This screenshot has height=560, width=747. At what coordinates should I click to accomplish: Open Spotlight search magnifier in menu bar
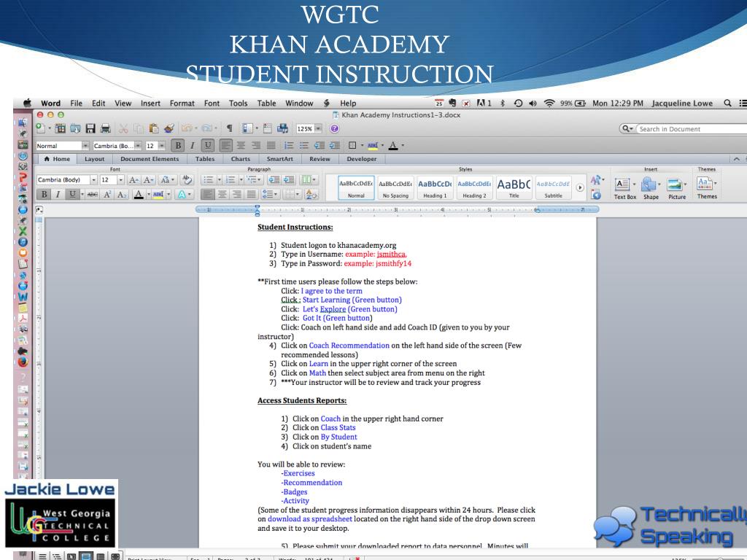(x=727, y=103)
